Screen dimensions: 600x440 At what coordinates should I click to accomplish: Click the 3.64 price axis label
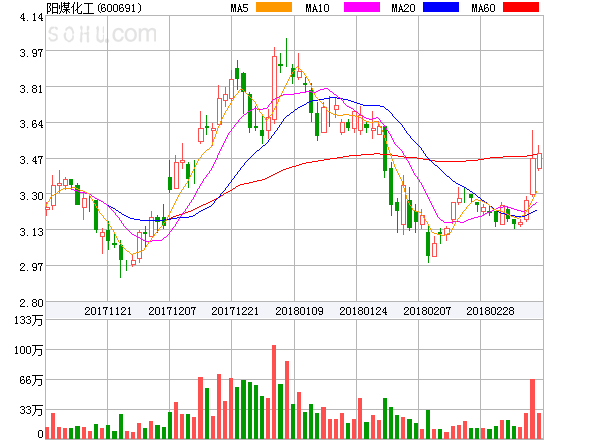[x=31, y=124]
